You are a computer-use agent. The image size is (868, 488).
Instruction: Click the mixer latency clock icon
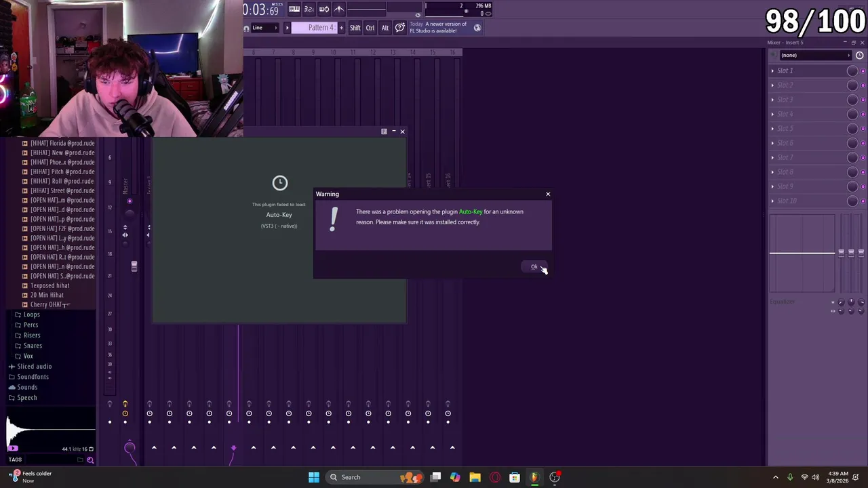pyautogui.click(x=859, y=56)
